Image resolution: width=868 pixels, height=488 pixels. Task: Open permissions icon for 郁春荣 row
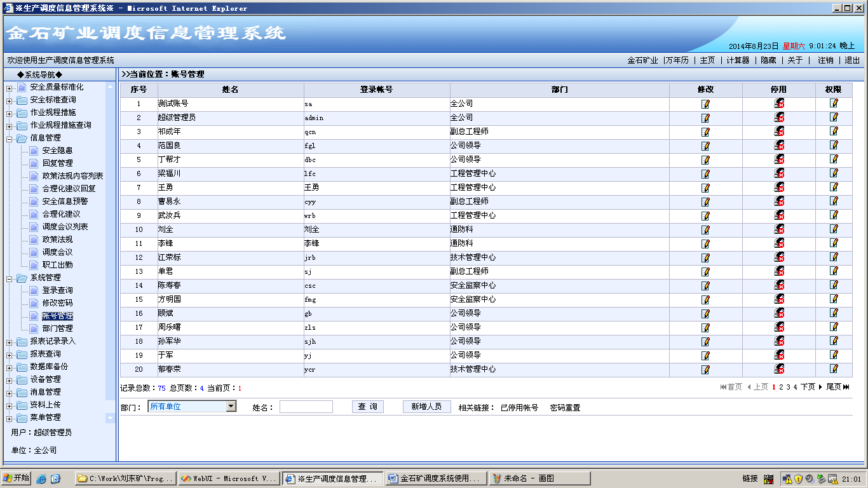tap(834, 369)
